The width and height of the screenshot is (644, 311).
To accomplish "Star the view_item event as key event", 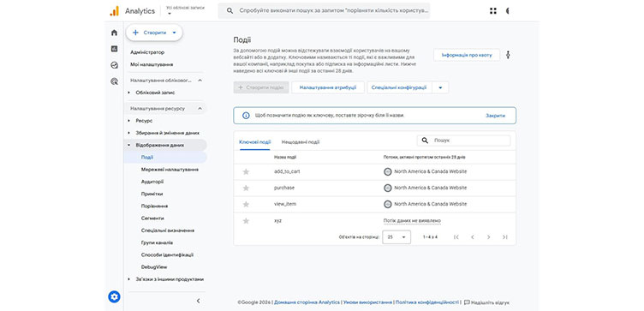I will [x=246, y=204].
